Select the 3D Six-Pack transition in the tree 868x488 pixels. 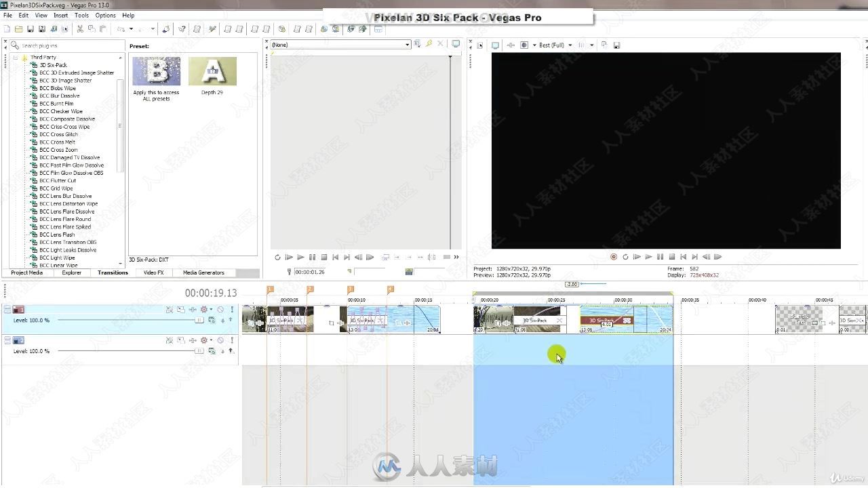click(x=53, y=65)
